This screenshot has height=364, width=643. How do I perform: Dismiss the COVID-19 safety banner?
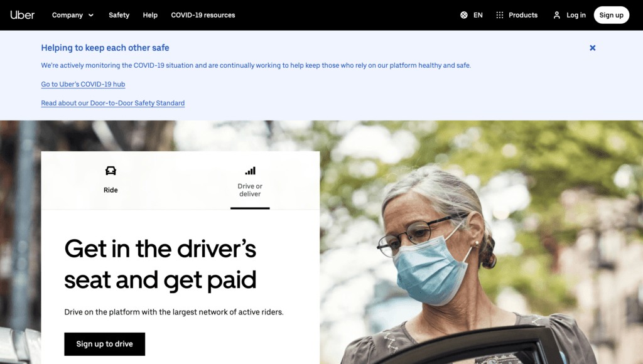pos(593,48)
